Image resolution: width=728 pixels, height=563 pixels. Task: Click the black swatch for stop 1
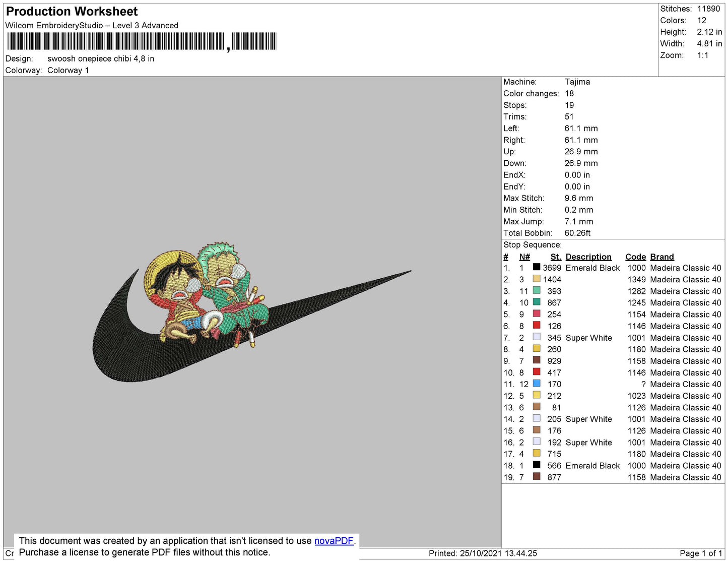pos(537,268)
